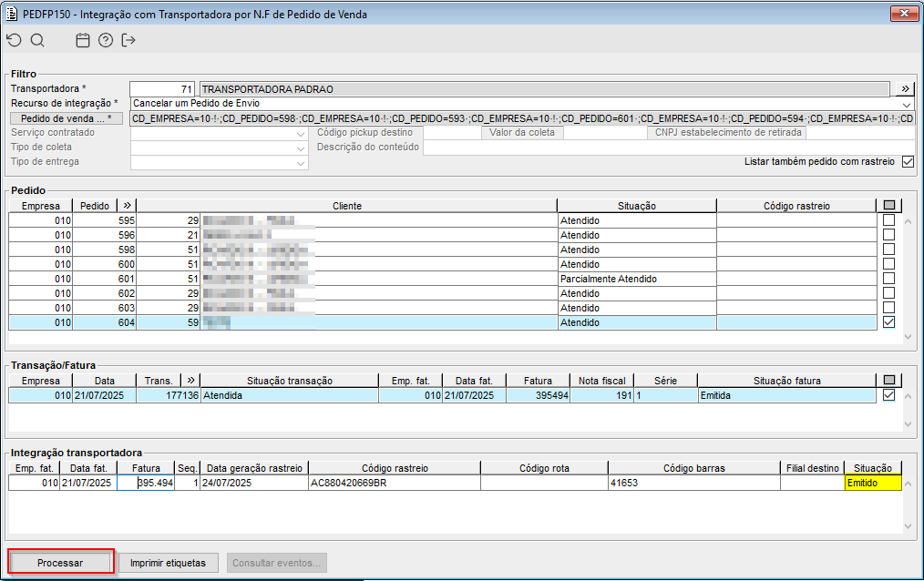Click the Imprimir etiquetas button
The image size is (924, 581).
(x=168, y=563)
